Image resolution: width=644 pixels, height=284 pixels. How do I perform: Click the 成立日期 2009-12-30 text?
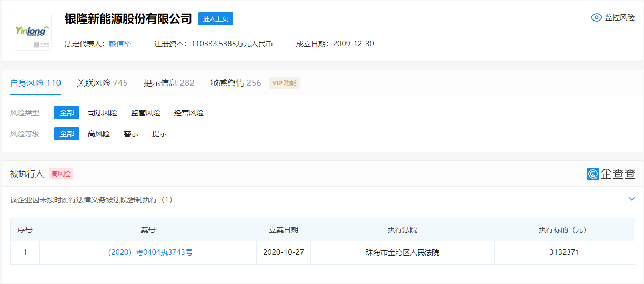click(x=335, y=44)
